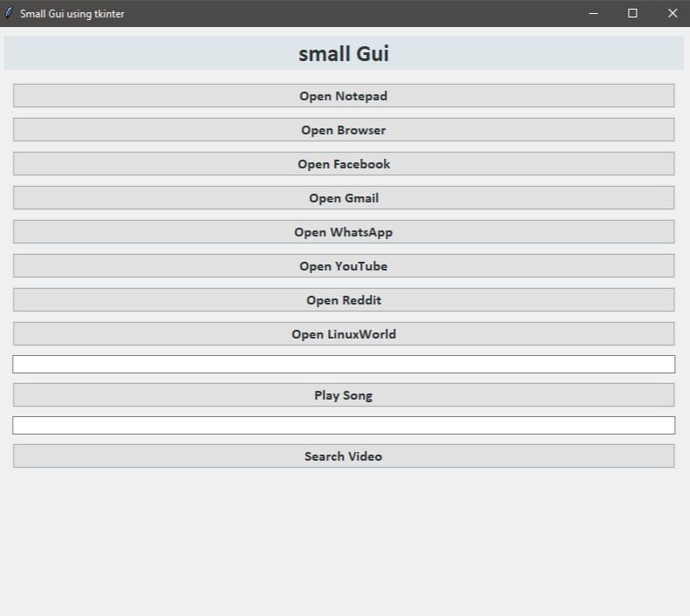The width and height of the screenshot is (690, 616).
Task: Click the 'small Gui' heading label
Action: coord(344,53)
